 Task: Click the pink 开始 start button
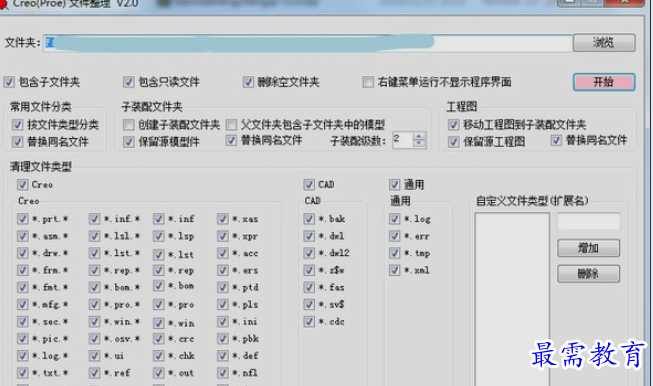[604, 82]
